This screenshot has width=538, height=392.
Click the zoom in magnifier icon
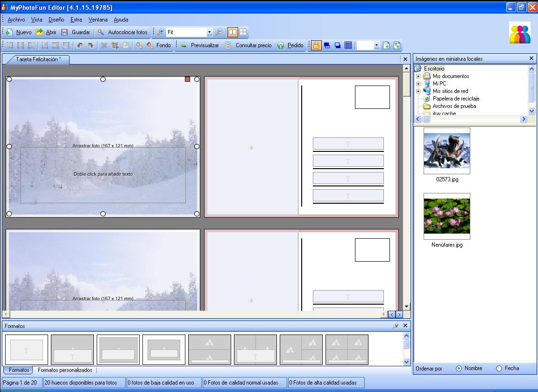(160, 32)
